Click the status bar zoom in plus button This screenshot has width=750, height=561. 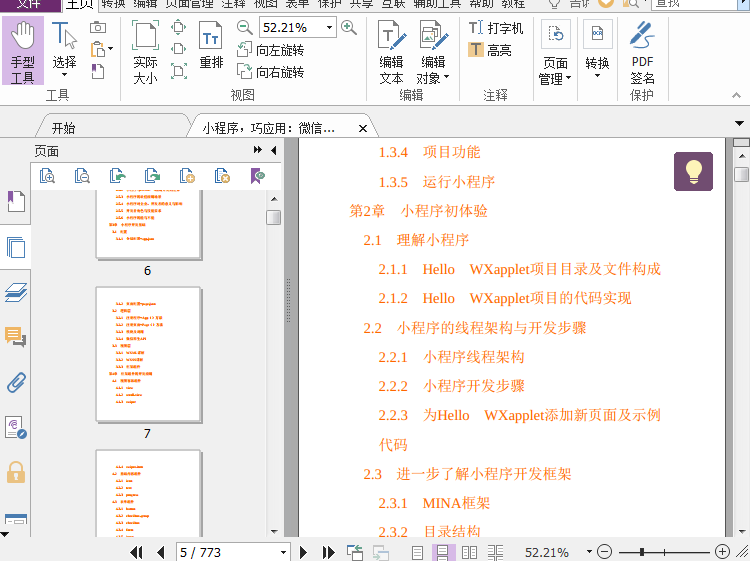[722, 552]
